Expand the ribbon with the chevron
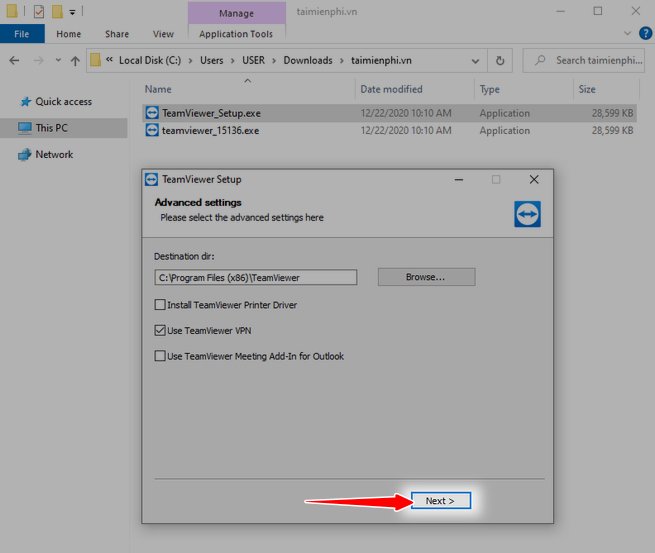 pyautogui.click(x=627, y=33)
